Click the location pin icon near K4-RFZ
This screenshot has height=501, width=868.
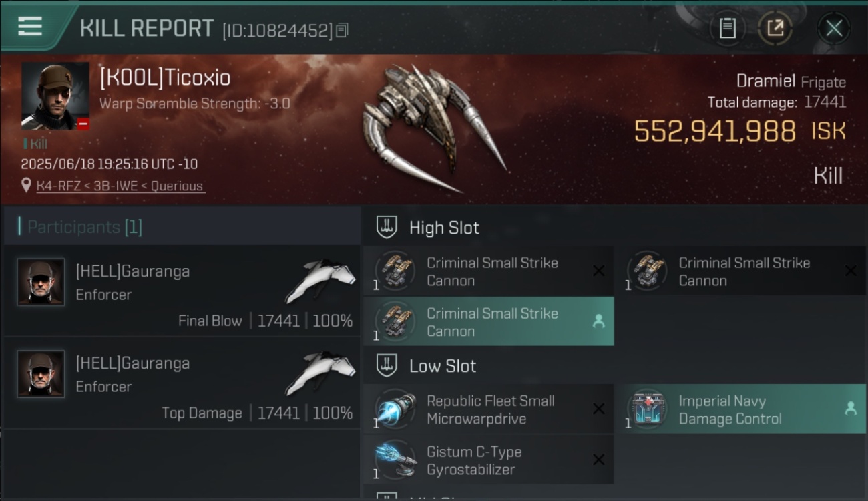[27, 185]
